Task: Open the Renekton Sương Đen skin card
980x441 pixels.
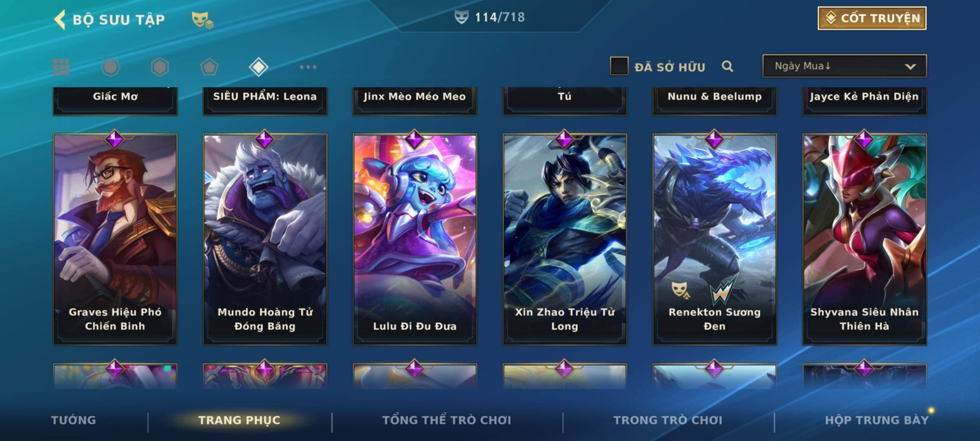Action: point(715,239)
